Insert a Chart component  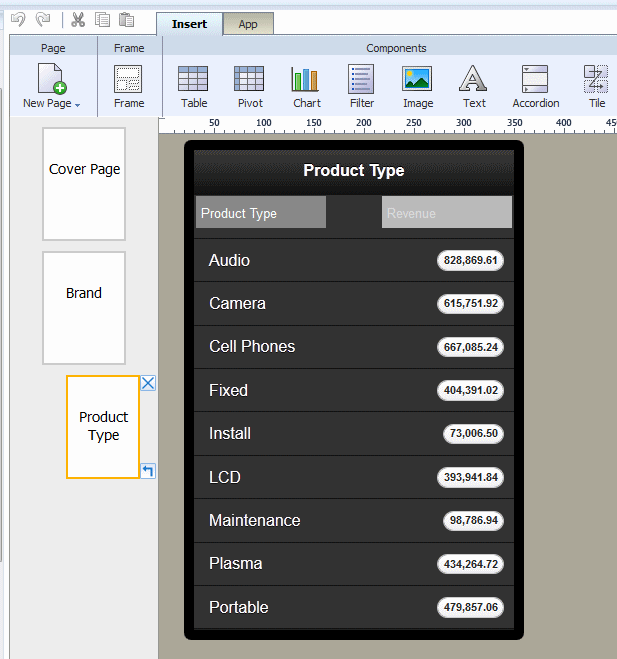click(306, 86)
